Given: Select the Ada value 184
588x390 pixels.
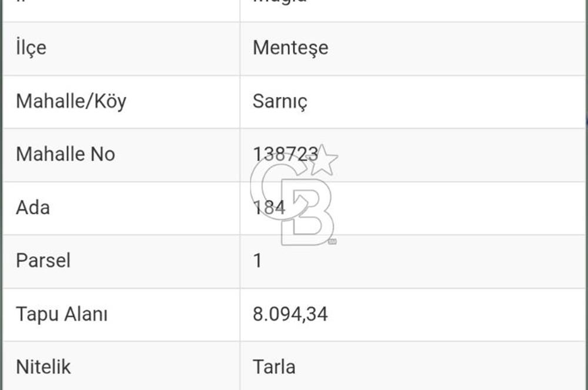Looking at the screenshot, I should tap(269, 207).
